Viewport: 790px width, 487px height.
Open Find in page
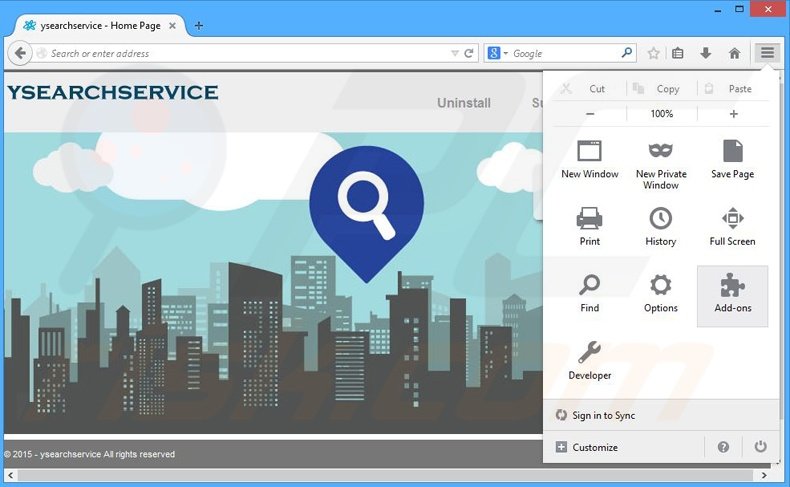(589, 294)
